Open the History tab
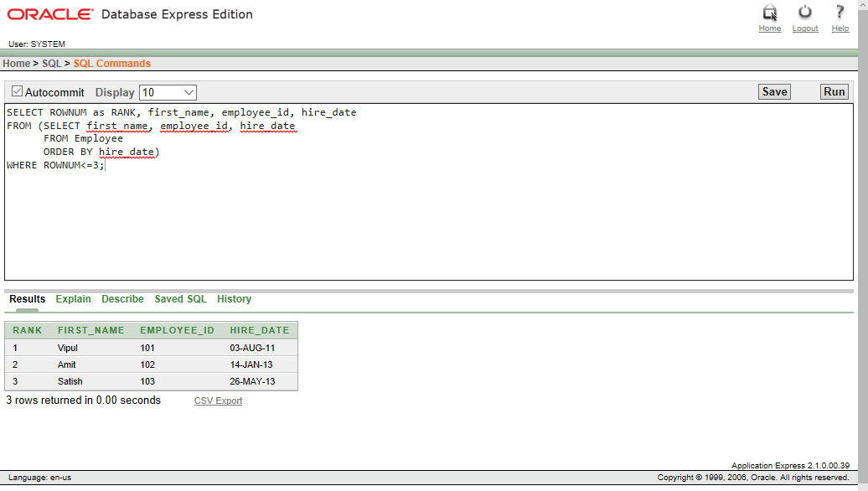The image size is (868, 491). tap(234, 299)
